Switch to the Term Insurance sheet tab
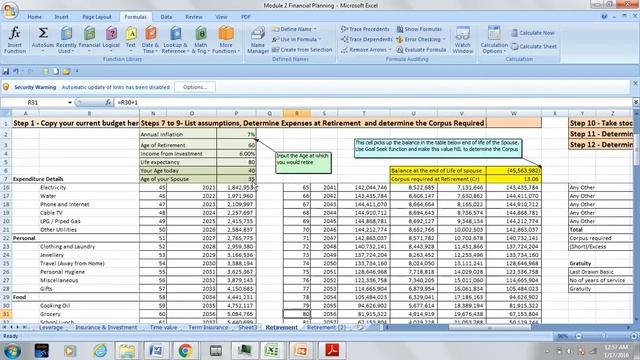Image resolution: width=640 pixels, height=360 pixels. coord(208,327)
